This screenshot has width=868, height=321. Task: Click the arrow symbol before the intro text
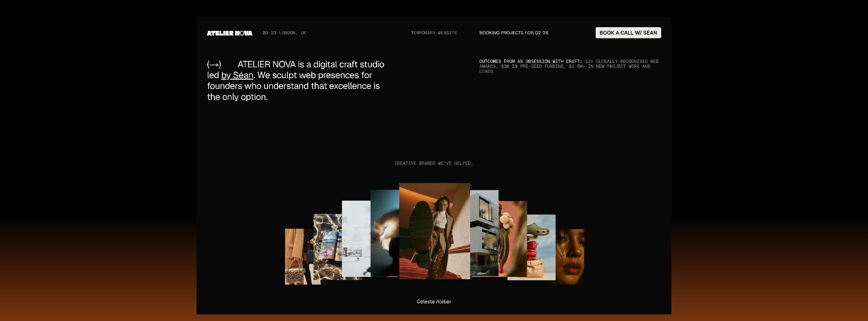tap(214, 64)
